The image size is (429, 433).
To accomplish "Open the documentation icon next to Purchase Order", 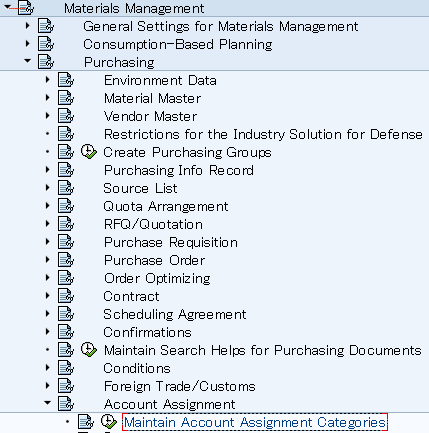I will [66, 260].
